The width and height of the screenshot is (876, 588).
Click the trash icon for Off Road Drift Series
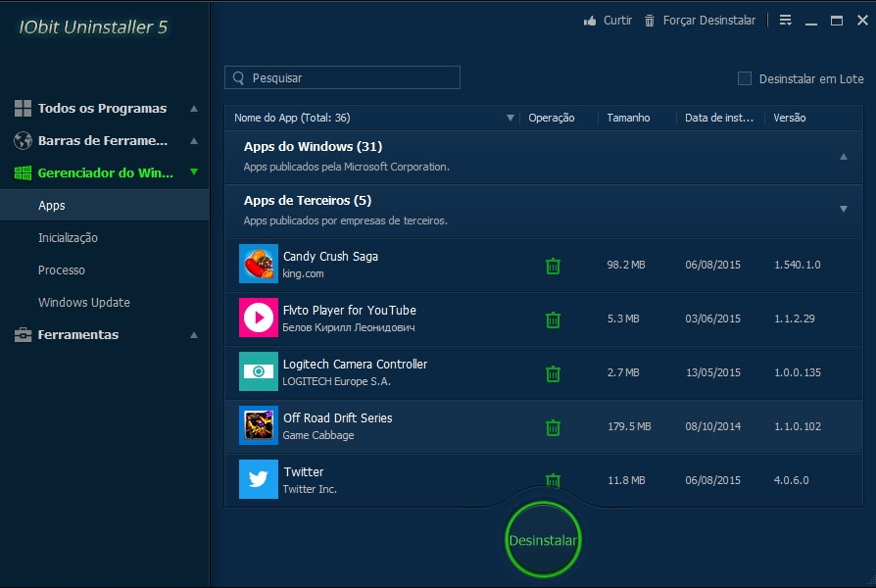pyautogui.click(x=553, y=427)
